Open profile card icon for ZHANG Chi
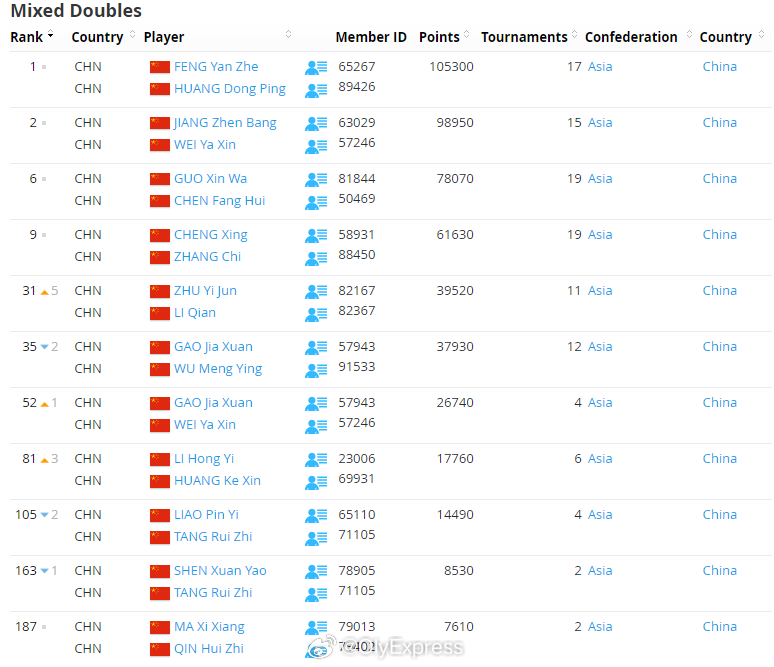The height and width of the screenshot is (667, 774). [316, 258]
